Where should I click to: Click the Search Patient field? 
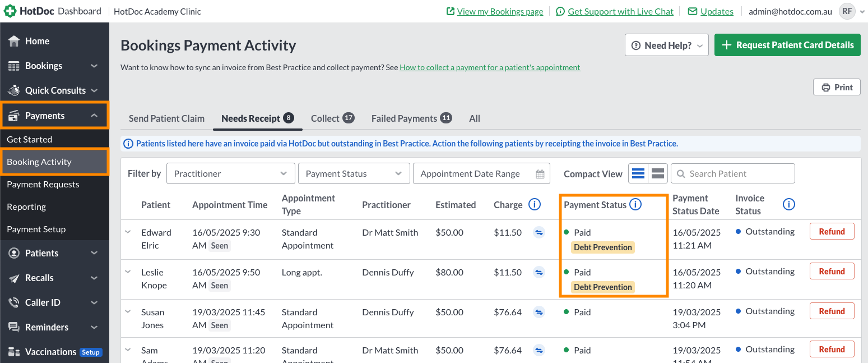pyautogui.click(x=733, y=173)
